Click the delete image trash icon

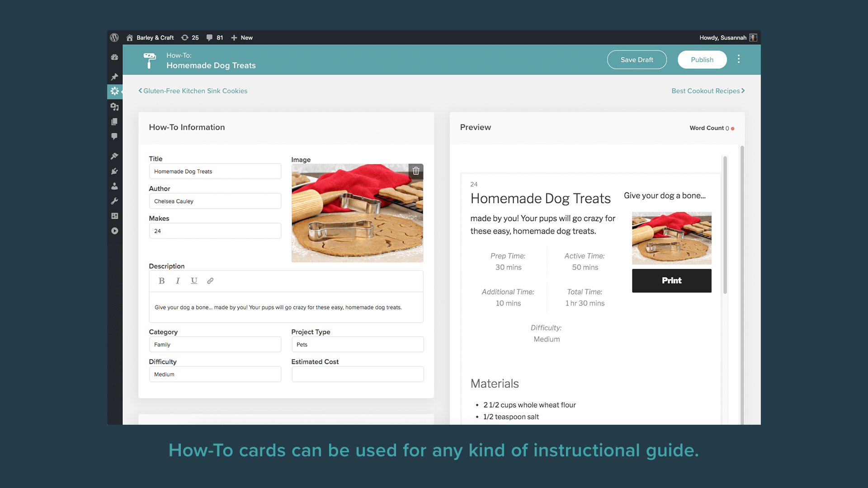pos(415,172)
